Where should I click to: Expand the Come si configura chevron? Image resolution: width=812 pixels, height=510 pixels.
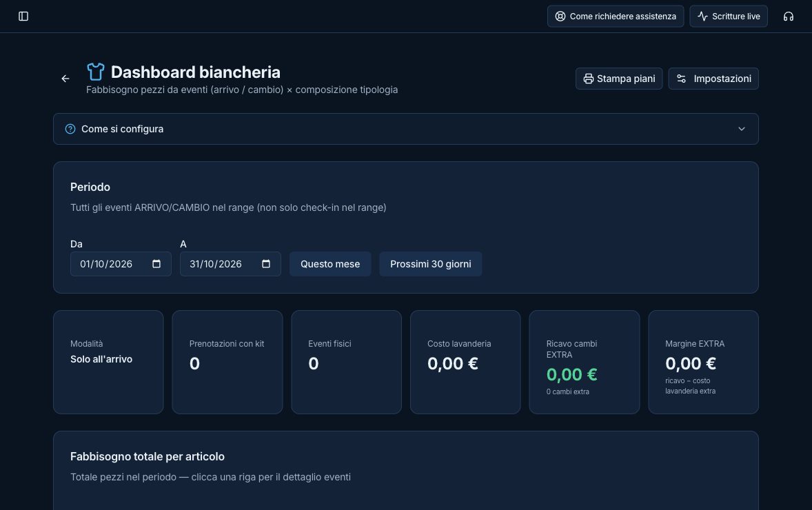pyautogui.click(x=742, y=129)
